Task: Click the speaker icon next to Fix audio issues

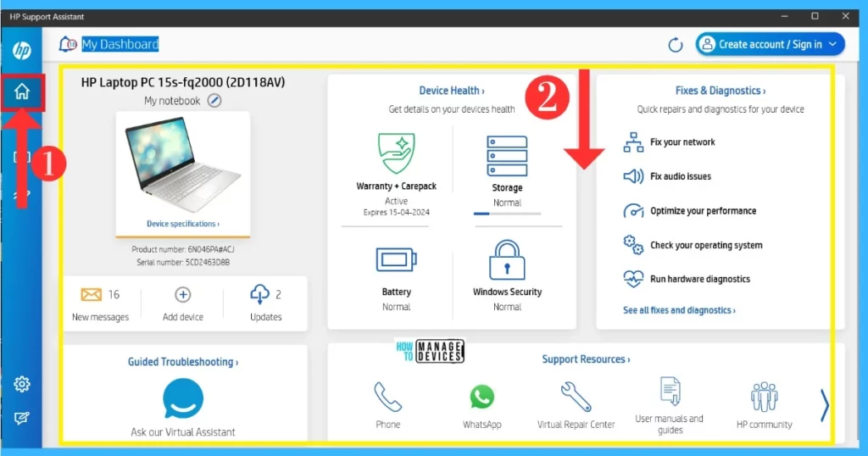Action: pyautogui.click(x=633, y=176)
